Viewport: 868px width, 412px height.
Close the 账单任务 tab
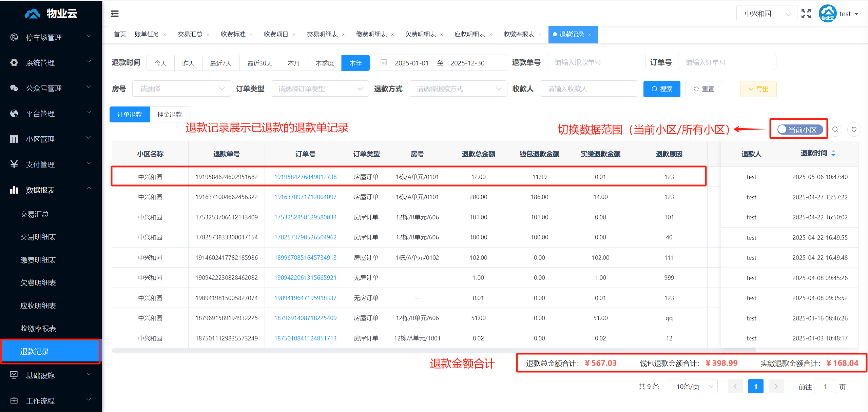165,35
